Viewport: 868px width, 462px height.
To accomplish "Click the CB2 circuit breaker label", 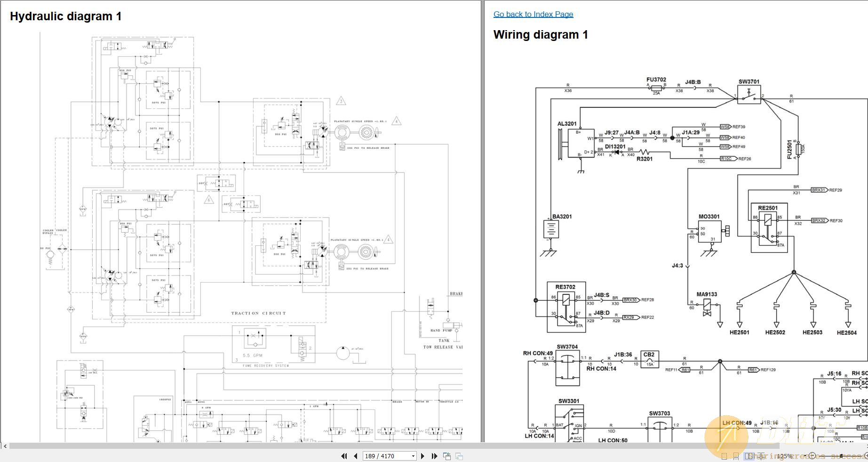I will tap(649, 355).
